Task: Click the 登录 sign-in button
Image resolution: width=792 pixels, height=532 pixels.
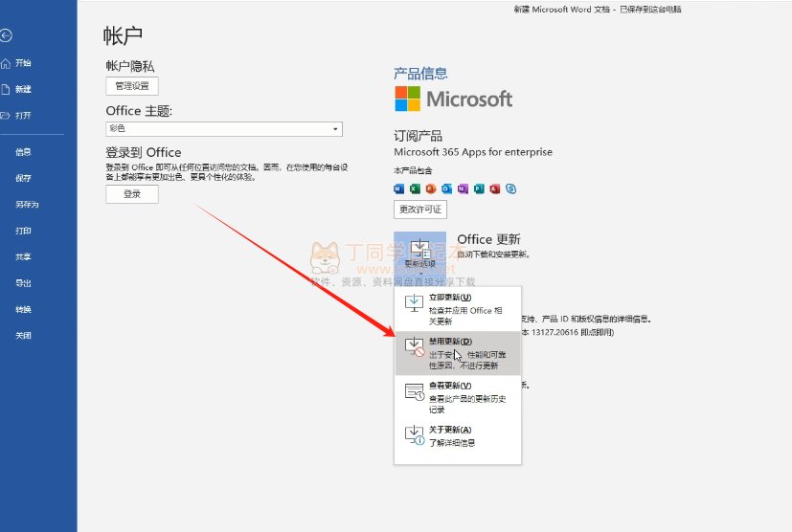Action: 132,194
